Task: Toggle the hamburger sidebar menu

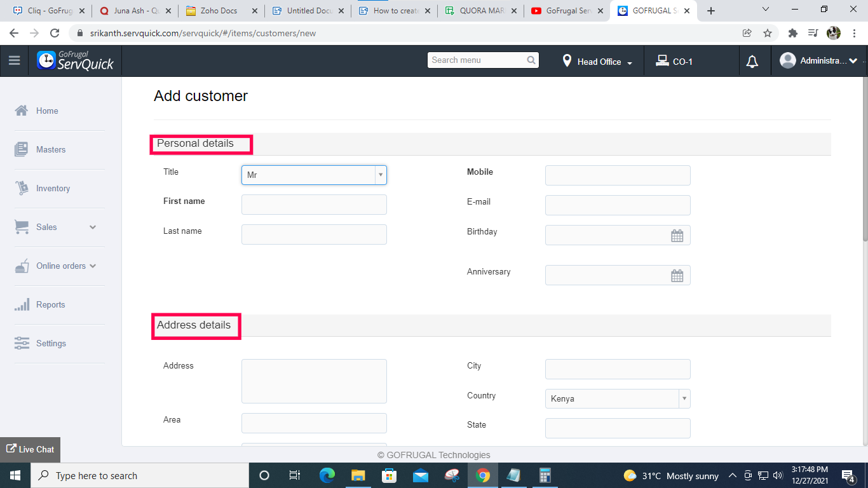Action: click(x=14, y=61)
